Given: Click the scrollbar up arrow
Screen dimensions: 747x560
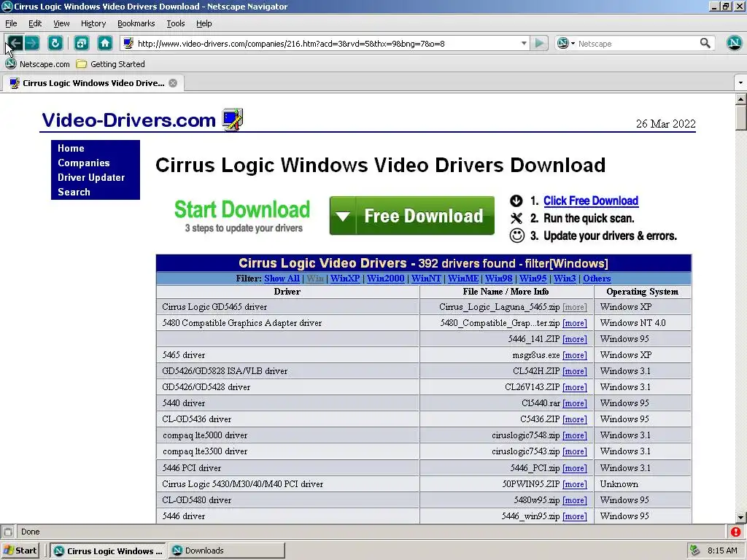Looking at the screenshot, I should point(740,99).
